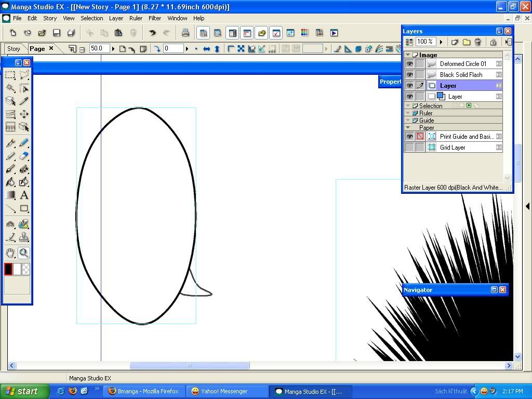This screenshot has height=399, width=532.
Task: Select the Line tool
Action: 10,208
